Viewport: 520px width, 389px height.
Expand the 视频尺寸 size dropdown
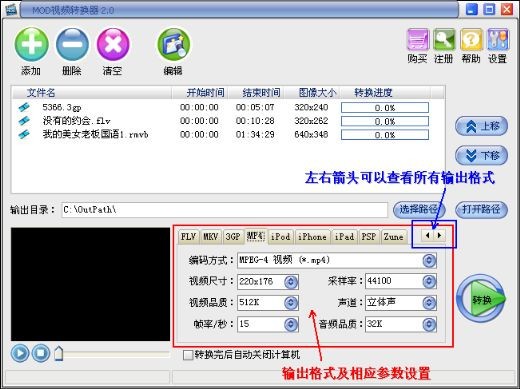[x=291, y=282]
